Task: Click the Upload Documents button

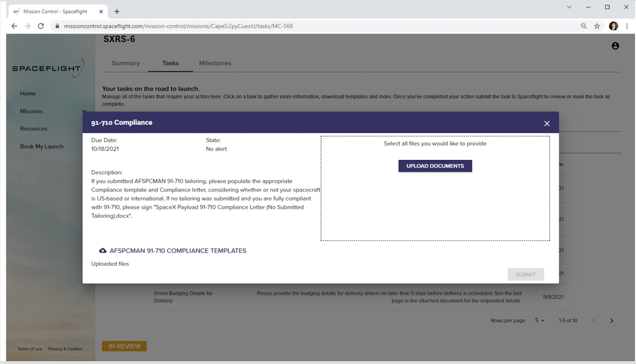Action: click(435, 166)
